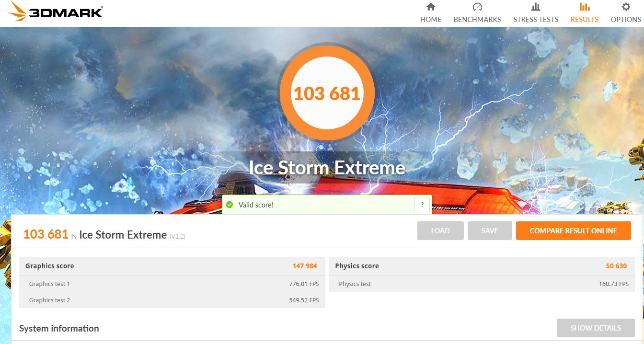Click SHOW DETAILS for system information
This screenshot has width=644, height=344.
[596, 328]
